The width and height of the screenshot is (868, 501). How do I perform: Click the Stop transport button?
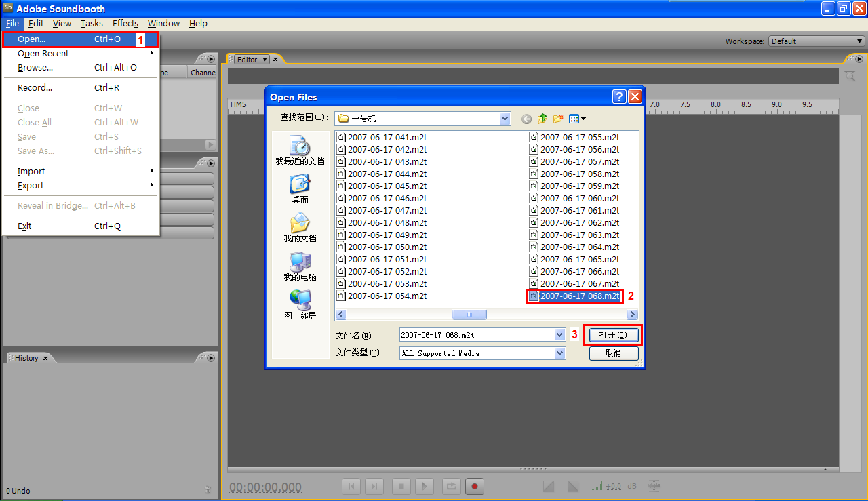[x=401, y=486]
